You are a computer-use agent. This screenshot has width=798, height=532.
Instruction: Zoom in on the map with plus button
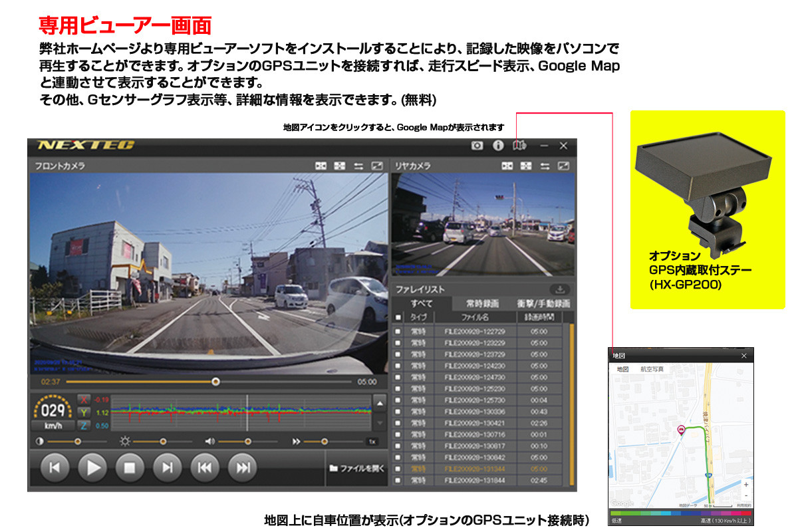746,485
